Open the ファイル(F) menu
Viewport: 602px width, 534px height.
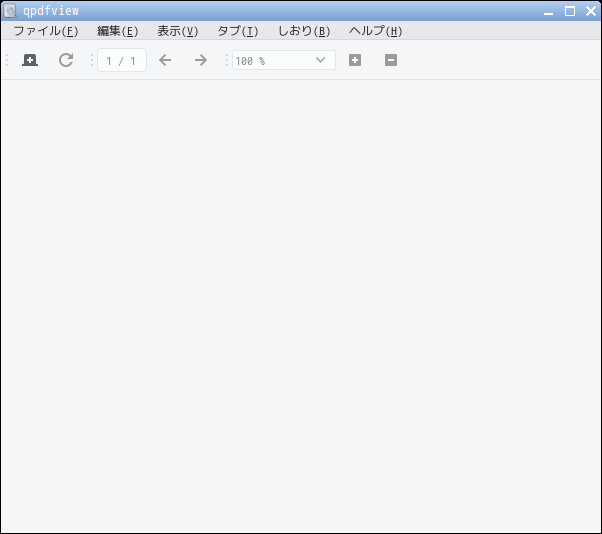tap(46, 31)
